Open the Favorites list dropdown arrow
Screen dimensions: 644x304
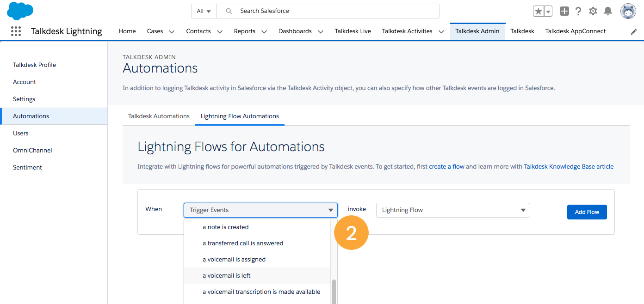click(x=548, y=11)
